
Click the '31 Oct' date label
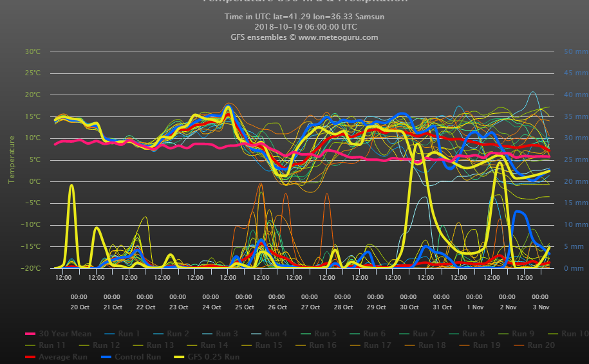442,307
